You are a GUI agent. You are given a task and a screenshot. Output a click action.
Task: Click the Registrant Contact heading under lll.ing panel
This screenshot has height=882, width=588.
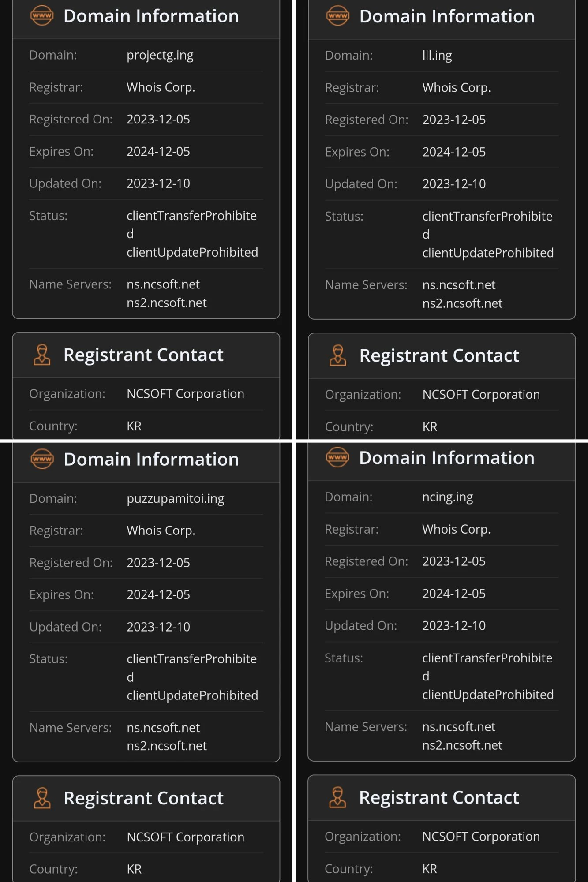point(439,355)
